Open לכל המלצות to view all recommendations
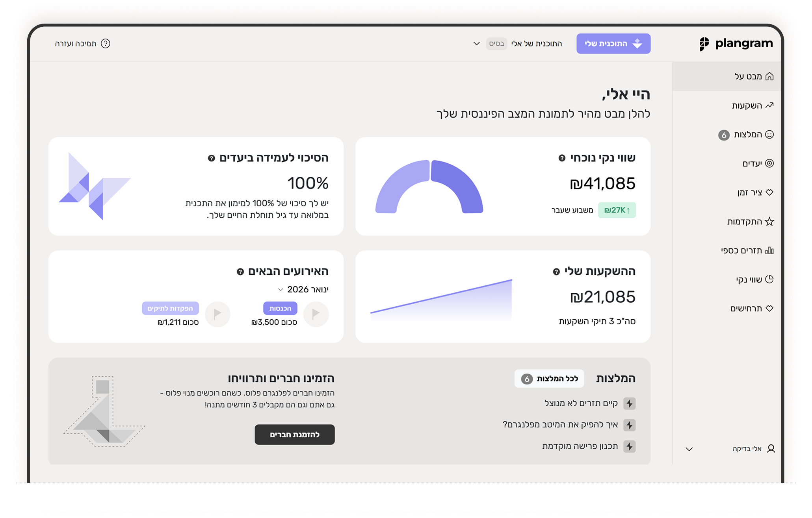This screenshot has width=812, height=518. [x=549, y=379]
